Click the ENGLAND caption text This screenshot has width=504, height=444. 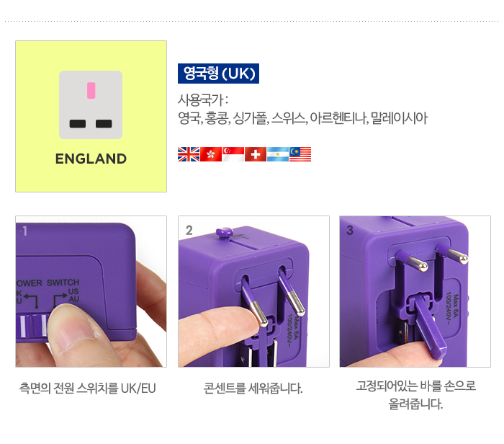coord(91,159)
